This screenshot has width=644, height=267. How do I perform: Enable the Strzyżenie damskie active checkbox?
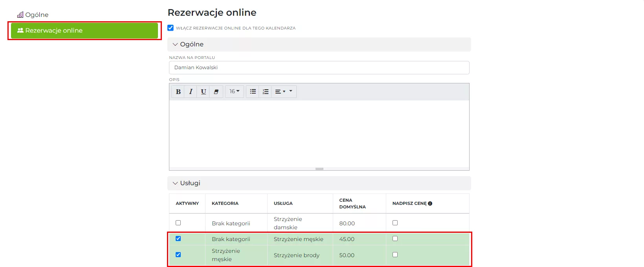[178, 223]
